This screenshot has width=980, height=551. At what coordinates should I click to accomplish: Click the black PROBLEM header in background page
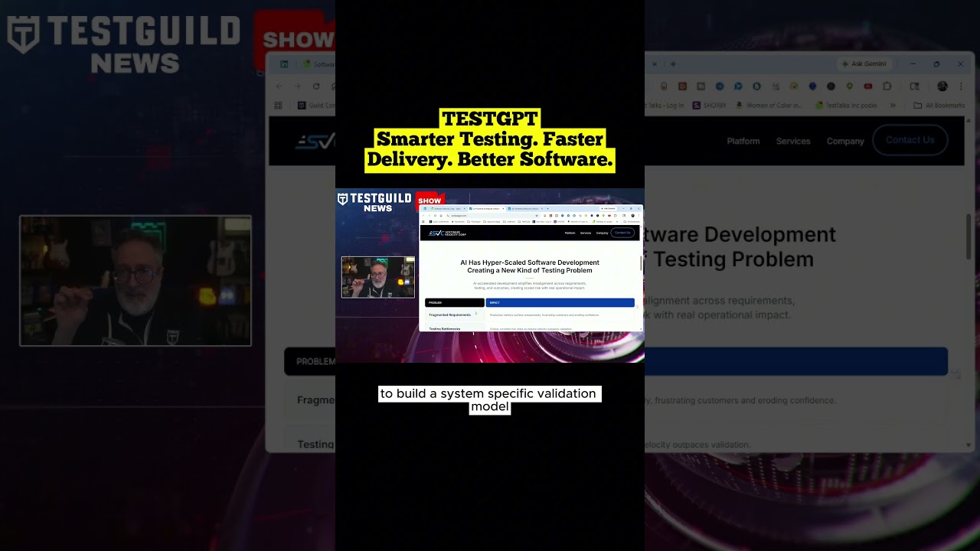310,361
